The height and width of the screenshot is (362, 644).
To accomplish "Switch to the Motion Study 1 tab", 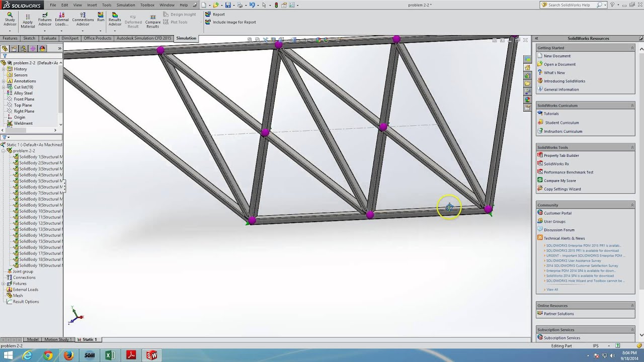I will click(58, 339).
